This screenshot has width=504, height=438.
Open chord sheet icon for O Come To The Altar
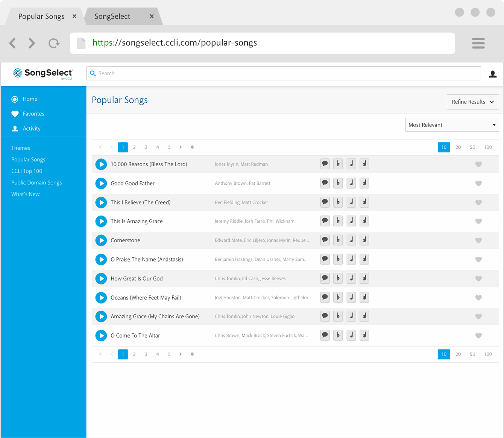click(338, 335)
